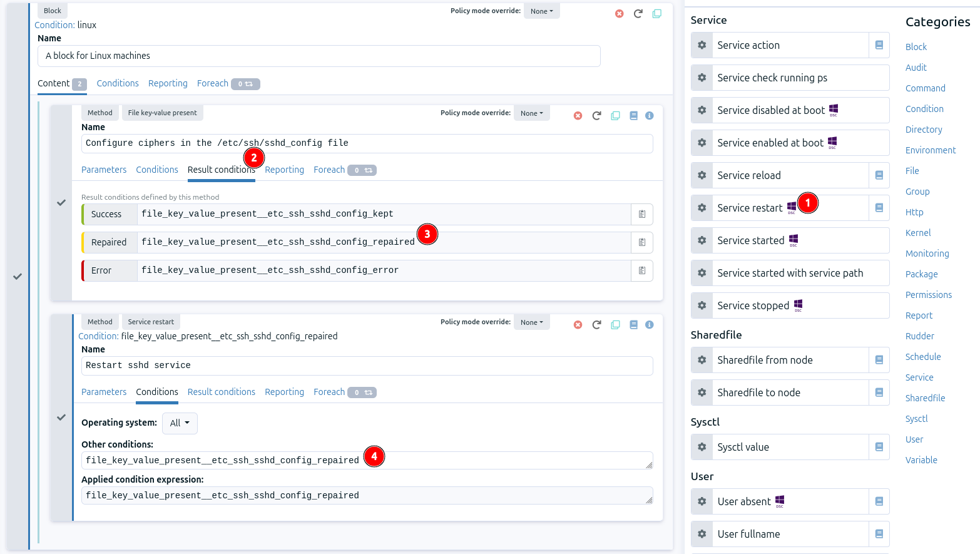
Task: Delete the Service restart method card
Action: click(x=578, y=325)
